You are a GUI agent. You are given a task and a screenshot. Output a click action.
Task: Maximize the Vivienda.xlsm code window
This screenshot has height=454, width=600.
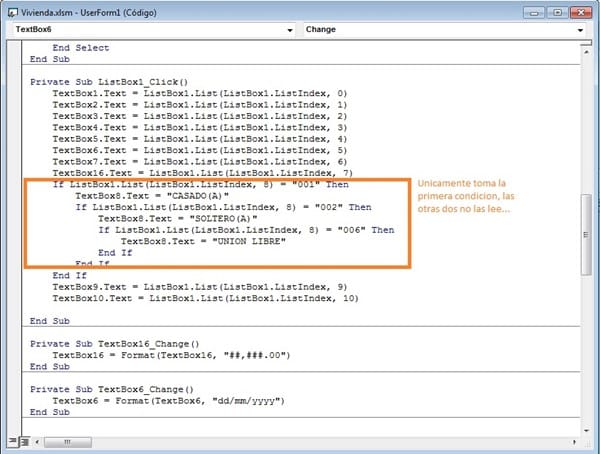click(557, 13)
